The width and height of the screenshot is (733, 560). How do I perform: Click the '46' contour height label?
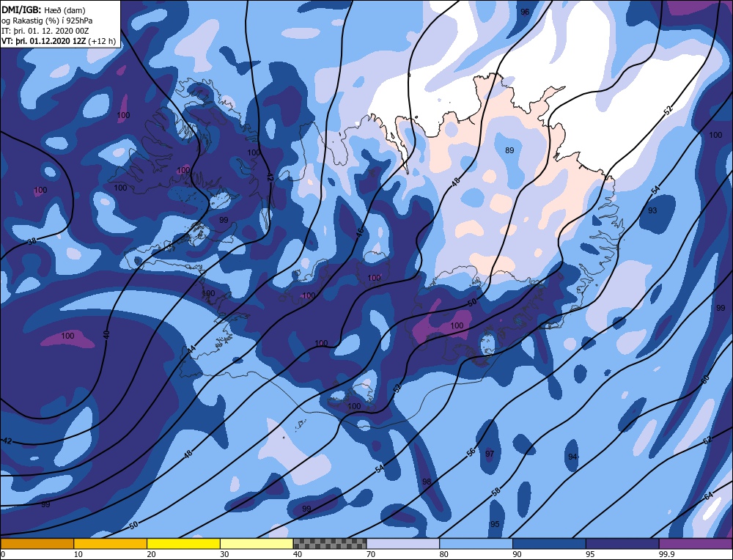click(360, 233)
